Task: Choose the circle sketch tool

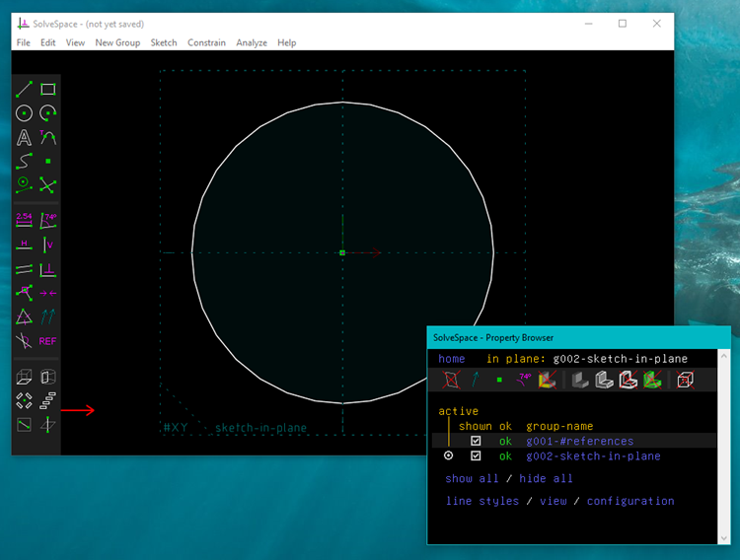Action: tap(24, 113)
